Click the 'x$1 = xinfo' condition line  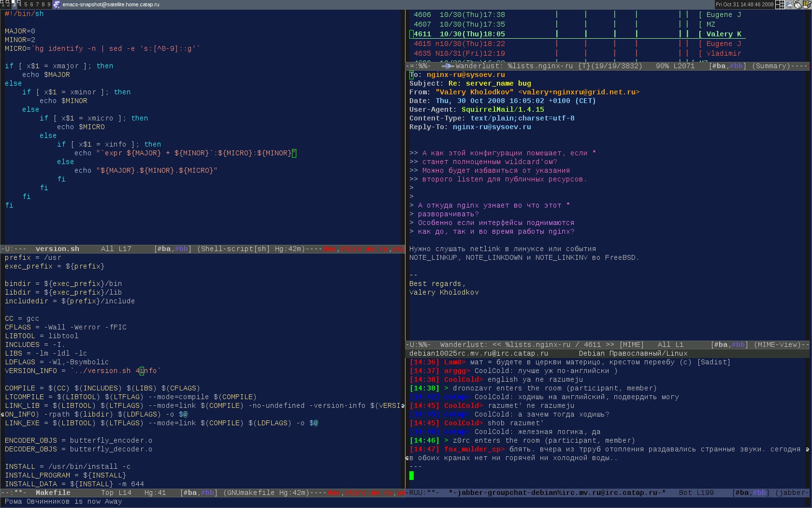click(x=109, y=145)
